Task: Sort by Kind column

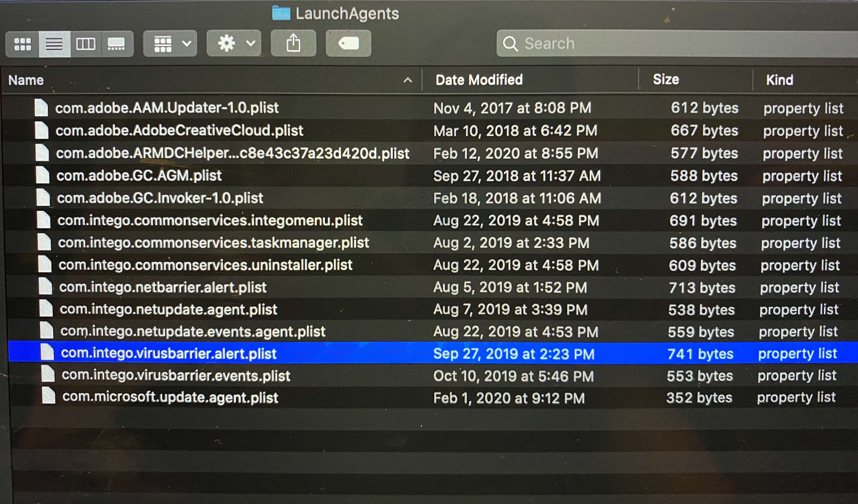Action: pos(780,80)
